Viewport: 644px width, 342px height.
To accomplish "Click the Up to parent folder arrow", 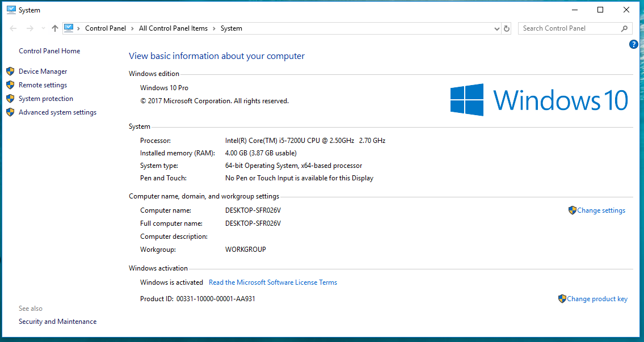I will 55,28.
